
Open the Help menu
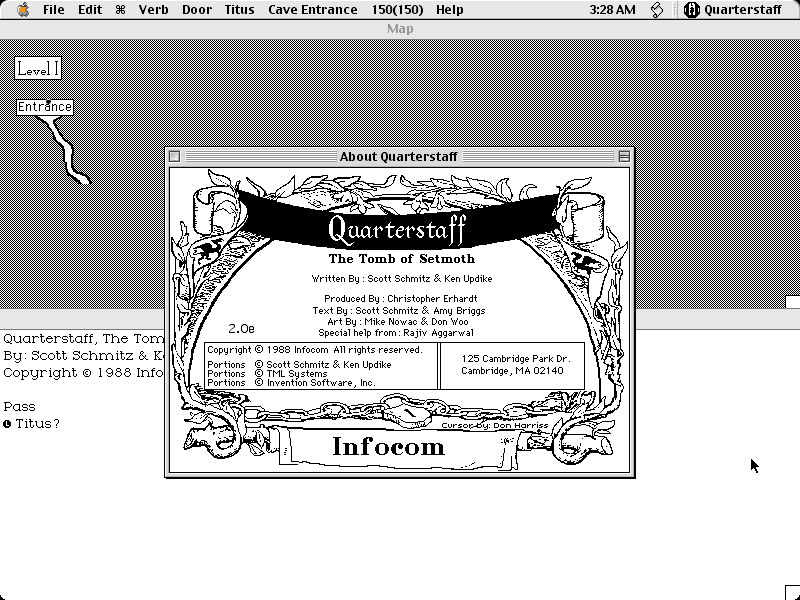click(x=449, y=10)
